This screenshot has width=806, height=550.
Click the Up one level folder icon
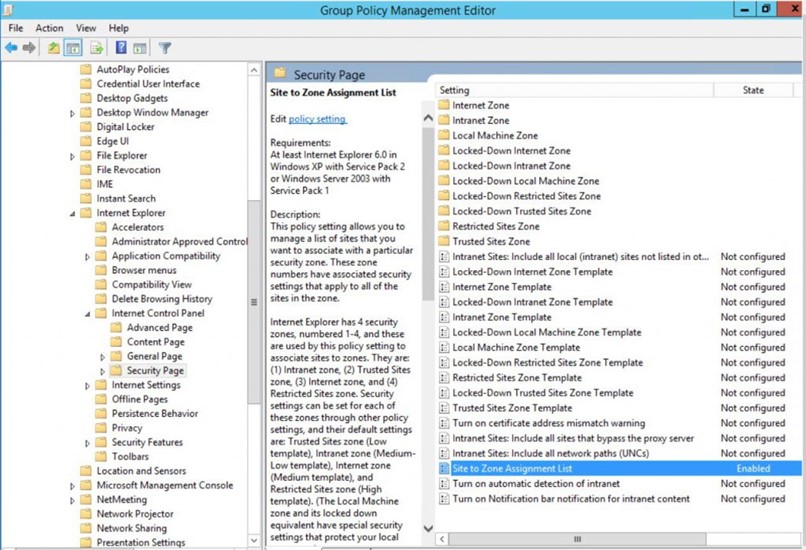click(53, 48)
